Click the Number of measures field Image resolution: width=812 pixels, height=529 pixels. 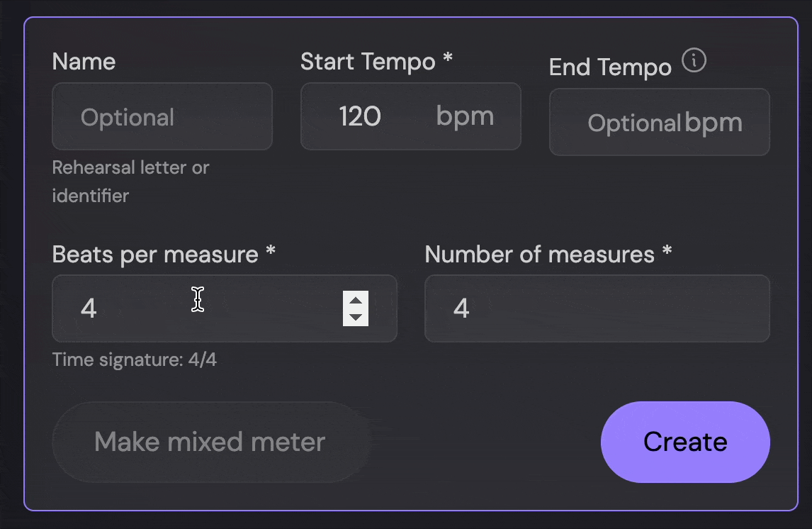597,308
